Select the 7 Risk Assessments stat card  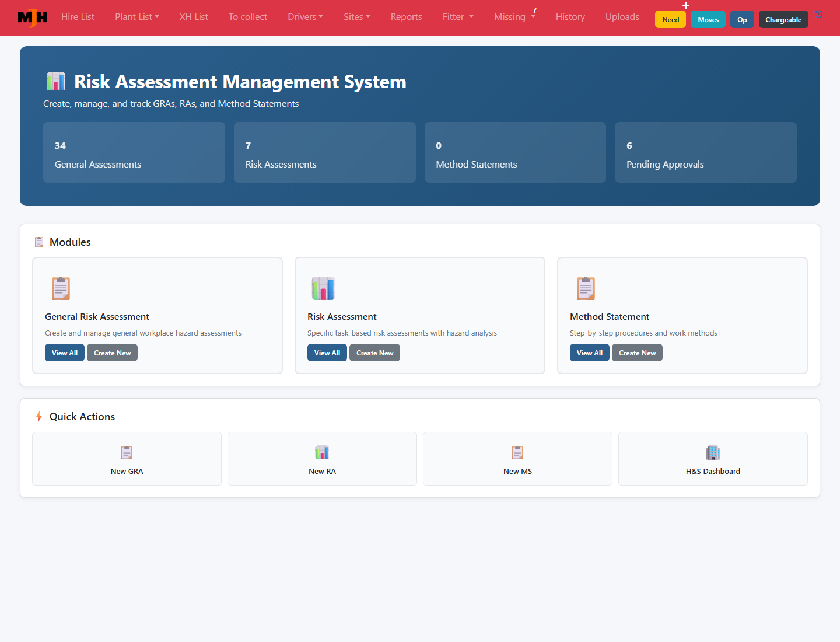[x=325, y=152]
